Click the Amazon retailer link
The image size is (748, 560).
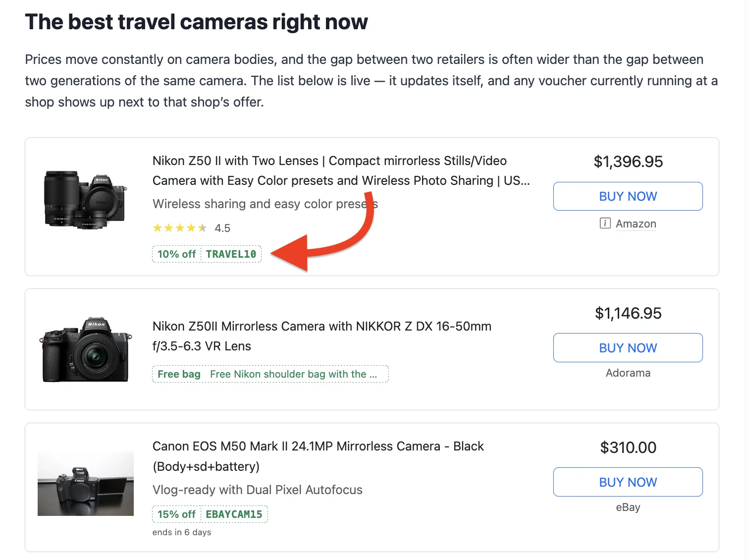[636, 224]
